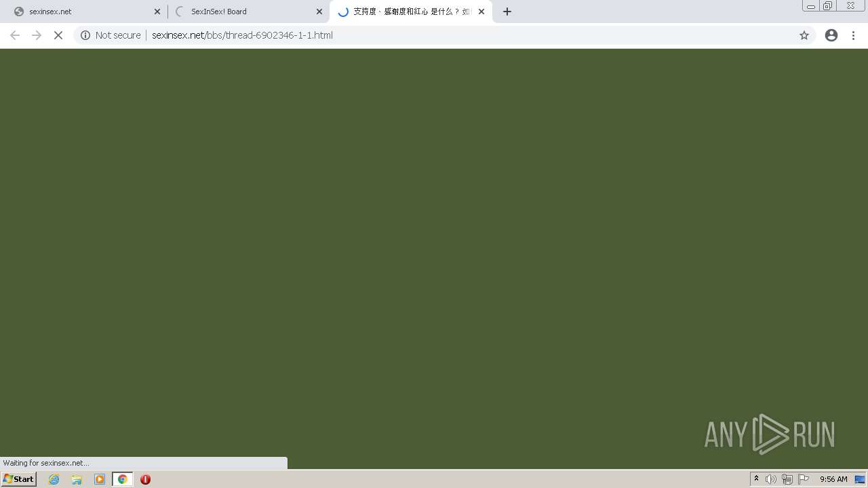Close the active loading tab

click(481, 12)
